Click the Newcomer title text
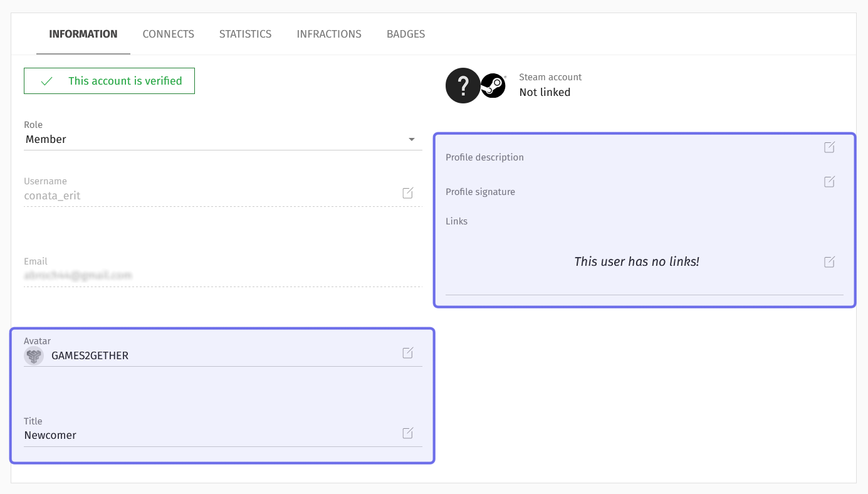This screenshot has width=868, height=494. point(50,435)
